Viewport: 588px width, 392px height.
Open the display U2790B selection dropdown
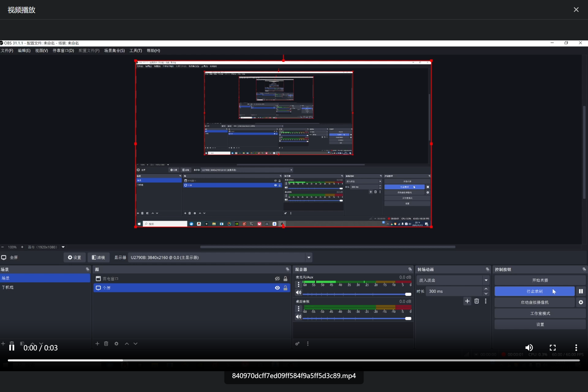click(309, 257)
